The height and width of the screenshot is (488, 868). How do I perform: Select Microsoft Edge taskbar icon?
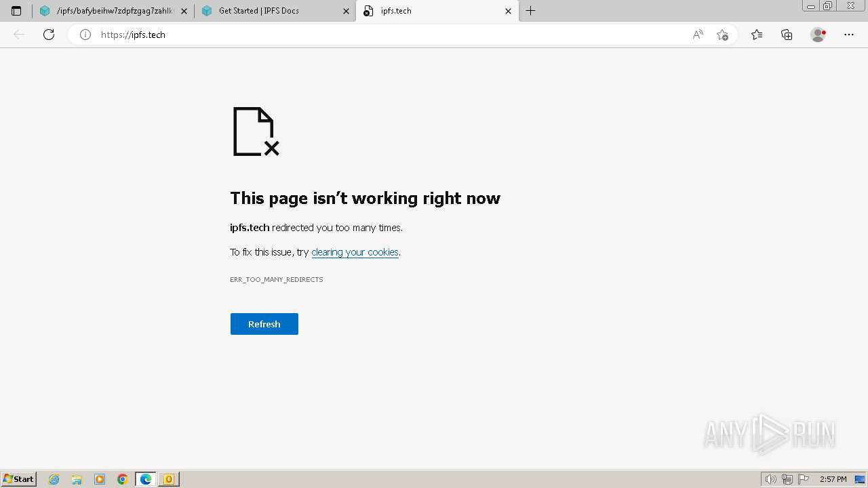pyautogui.click(x=146, y=479)
